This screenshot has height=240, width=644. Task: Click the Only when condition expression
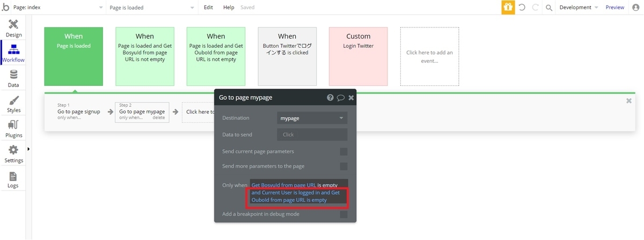299,192
